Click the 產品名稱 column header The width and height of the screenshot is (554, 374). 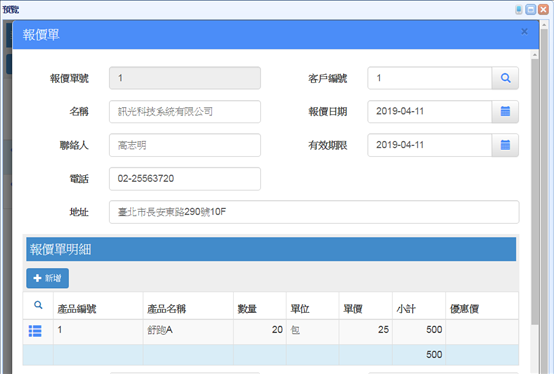click(x=188, y=306)
